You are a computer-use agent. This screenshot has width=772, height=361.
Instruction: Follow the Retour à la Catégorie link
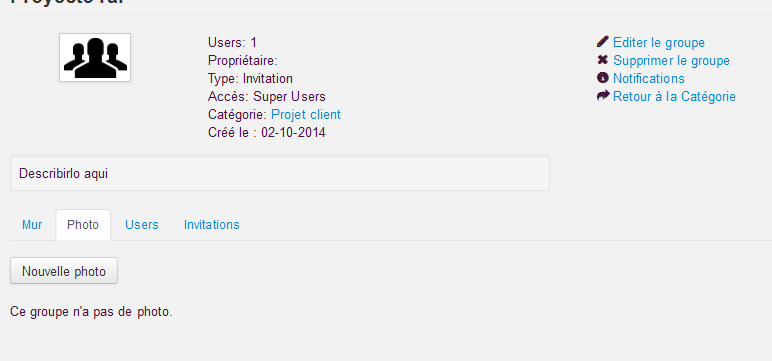tap(674, 97)
